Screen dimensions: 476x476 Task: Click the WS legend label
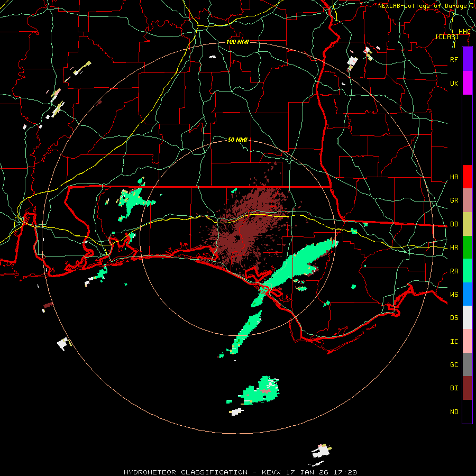click(x=454, y=295)
